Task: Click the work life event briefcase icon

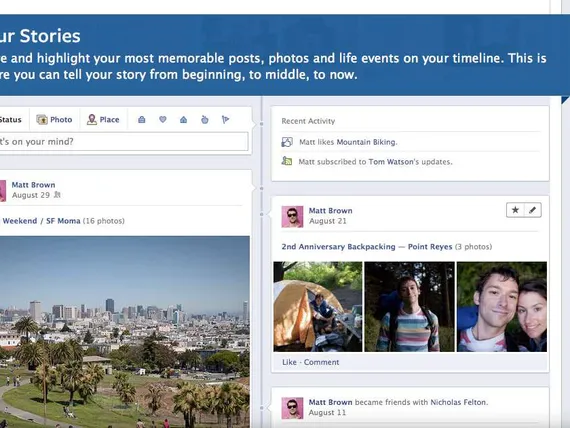Action: click(x=142, y=119)
